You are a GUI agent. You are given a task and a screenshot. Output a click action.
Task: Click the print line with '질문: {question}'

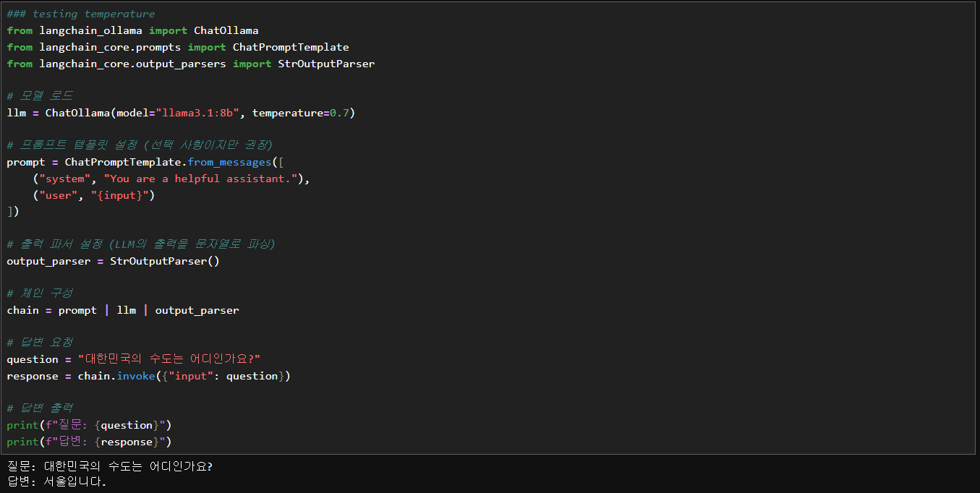point(90,425)
